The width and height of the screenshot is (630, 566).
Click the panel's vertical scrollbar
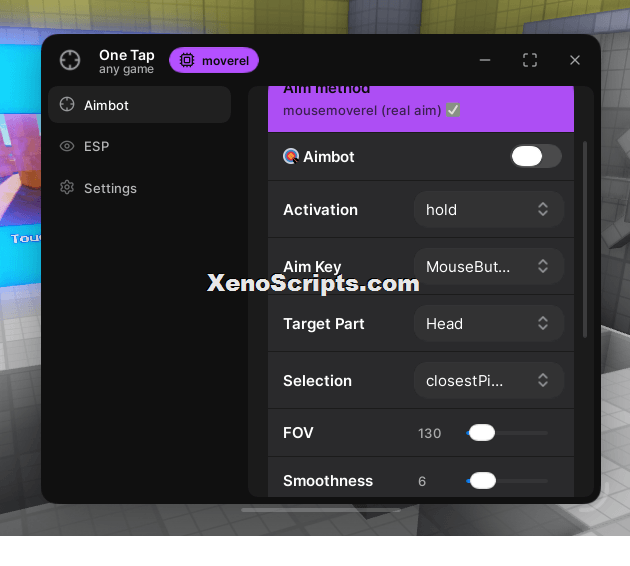coord(585,239)
